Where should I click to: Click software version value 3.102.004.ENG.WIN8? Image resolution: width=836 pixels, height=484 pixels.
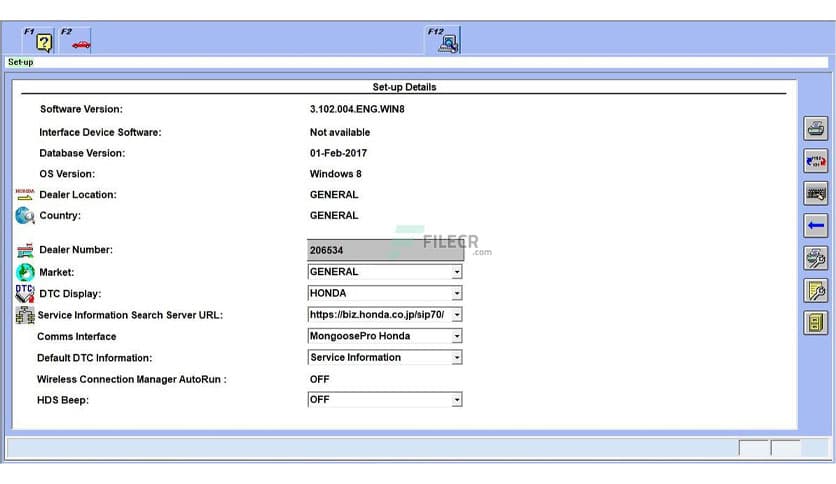[x=357, y=109]
